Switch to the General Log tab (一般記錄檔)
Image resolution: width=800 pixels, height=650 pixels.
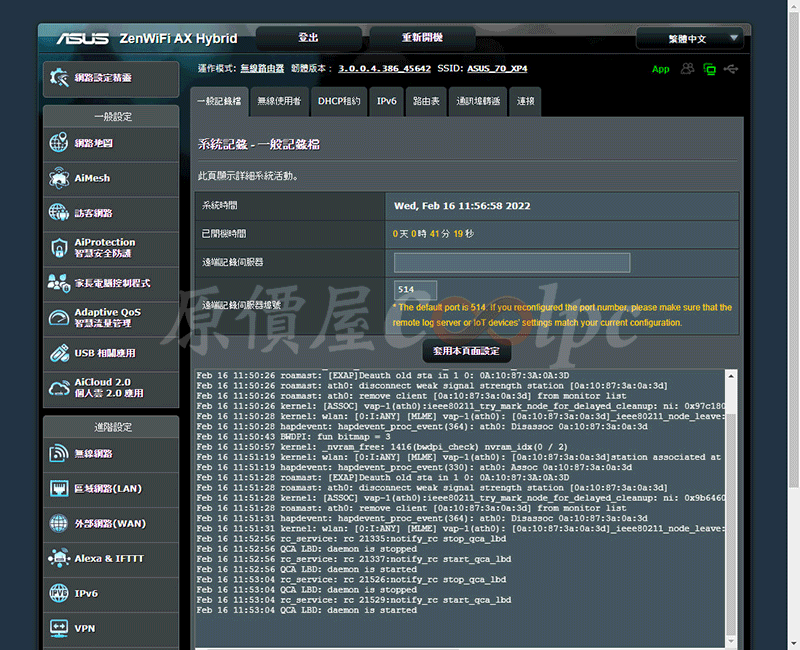tap(219, 101)
